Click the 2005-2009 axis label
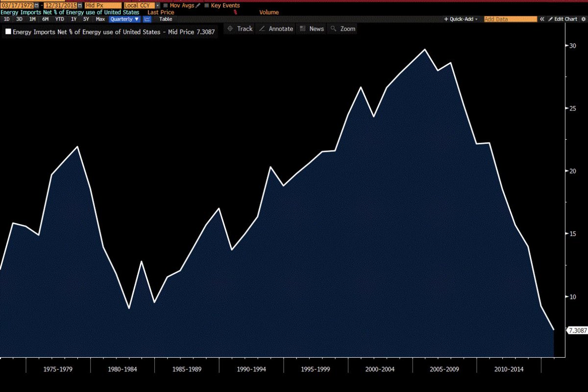Image resolution: width=588 pixels, height=392 pixels. point(444,368)
